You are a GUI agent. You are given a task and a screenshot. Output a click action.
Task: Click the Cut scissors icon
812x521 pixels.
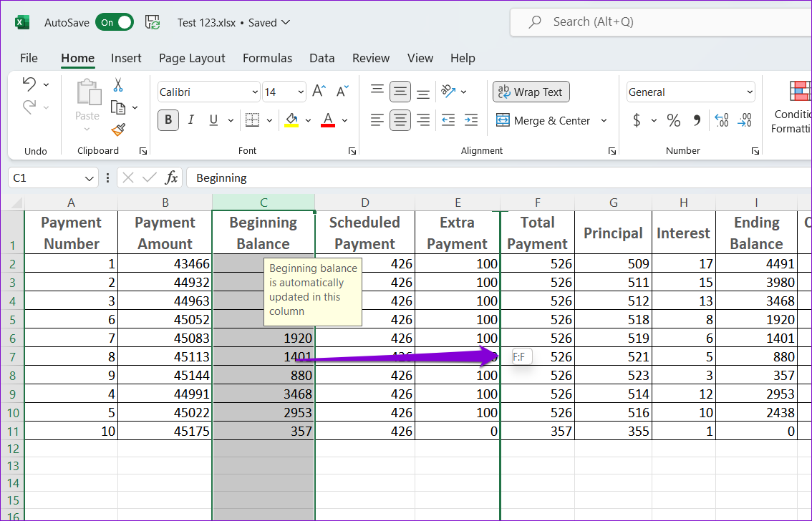point(118,85)
